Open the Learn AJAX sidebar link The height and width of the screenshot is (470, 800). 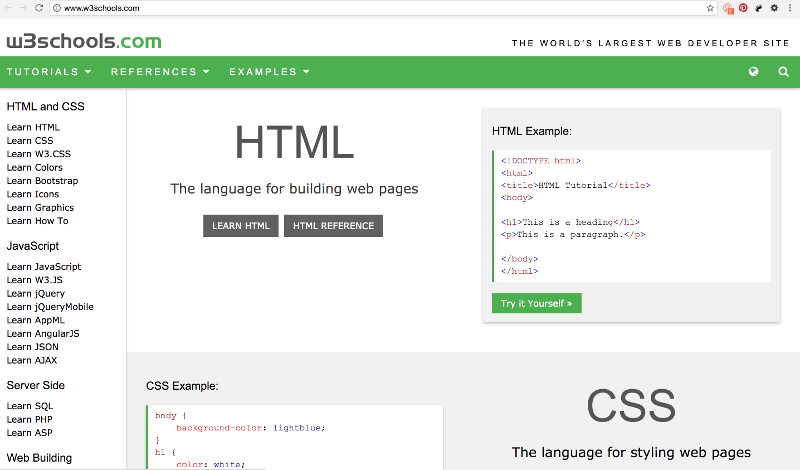point(32,360)
